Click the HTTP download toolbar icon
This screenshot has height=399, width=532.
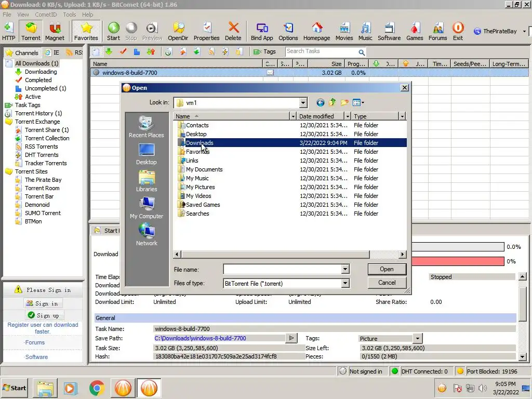click(8, 31)
